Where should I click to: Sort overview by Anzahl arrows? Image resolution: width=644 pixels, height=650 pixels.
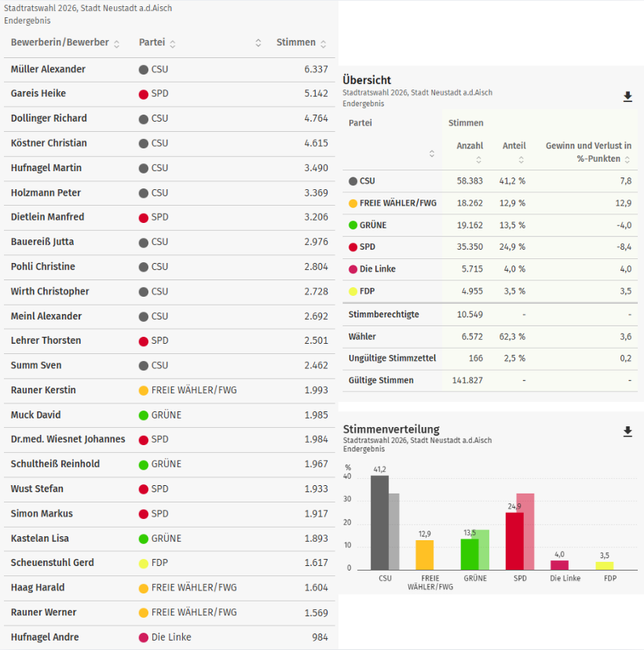click(x=478, y=159)
